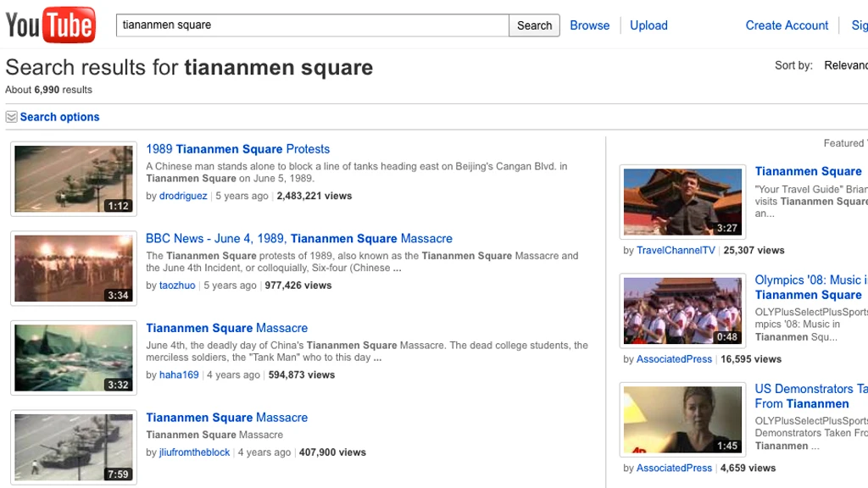Open the US Demonstrators video thumbnail
The width and height of the screenshot is (868, 488).
coord(682,419)
